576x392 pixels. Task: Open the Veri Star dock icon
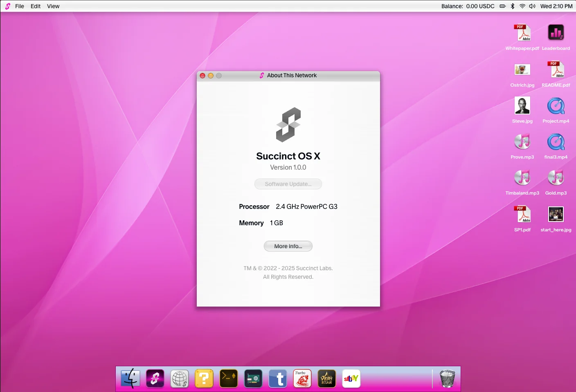(x=327, y=379)
